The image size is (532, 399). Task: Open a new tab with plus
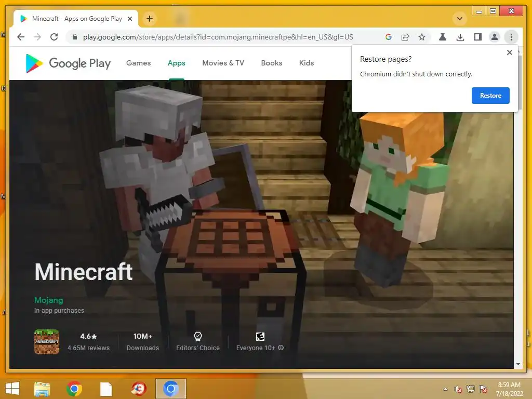tap(150, 19)
